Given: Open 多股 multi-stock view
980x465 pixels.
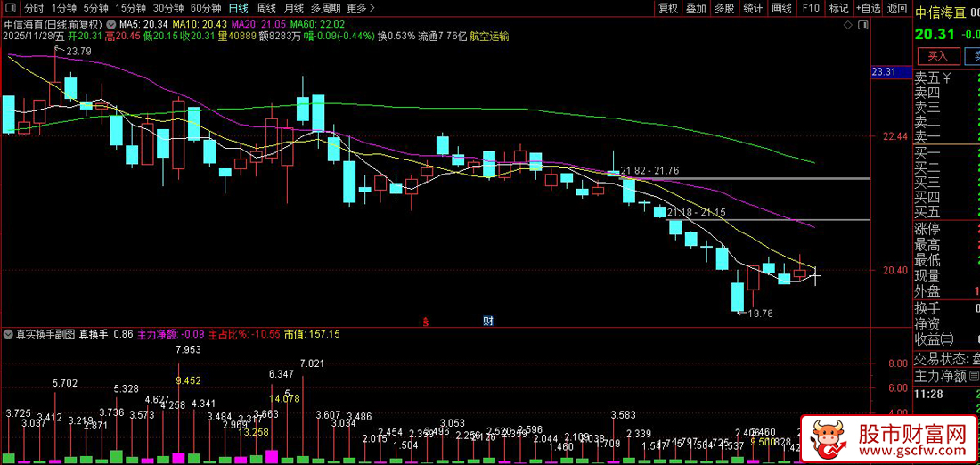Looking at the screenshot, I should tap(724, 8).
